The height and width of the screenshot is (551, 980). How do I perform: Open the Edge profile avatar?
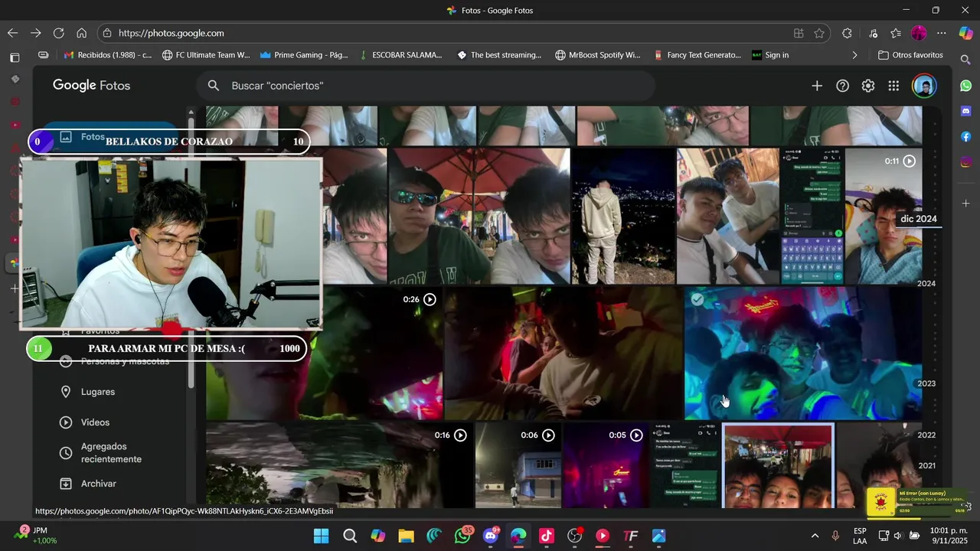click(x=919, y=33)
